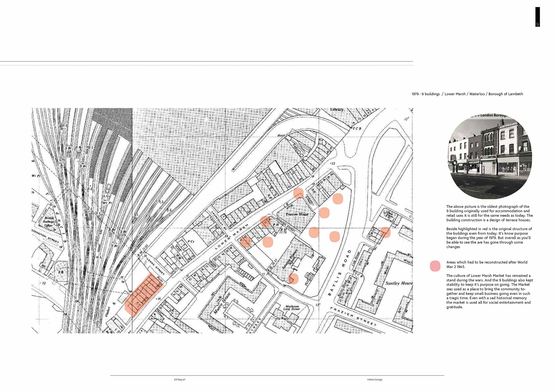Click the paragraph starting 'Beside highlighted in red'
This screenshot has width=554, height=392.
[489, 238]
